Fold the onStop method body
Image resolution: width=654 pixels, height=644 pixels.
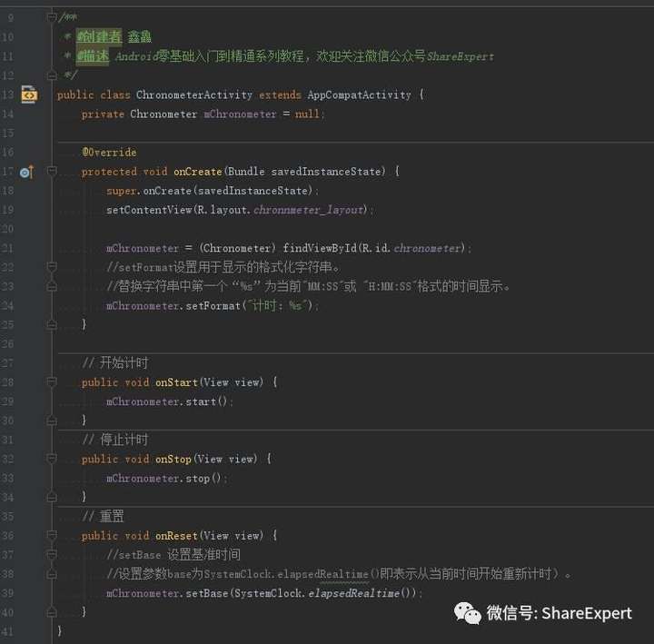click(x=52, y=459)
